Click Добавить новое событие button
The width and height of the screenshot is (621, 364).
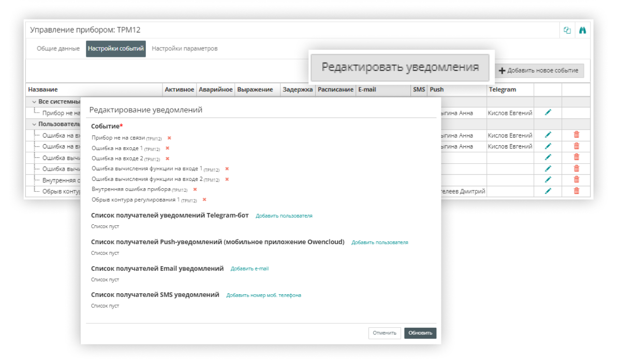539,70
